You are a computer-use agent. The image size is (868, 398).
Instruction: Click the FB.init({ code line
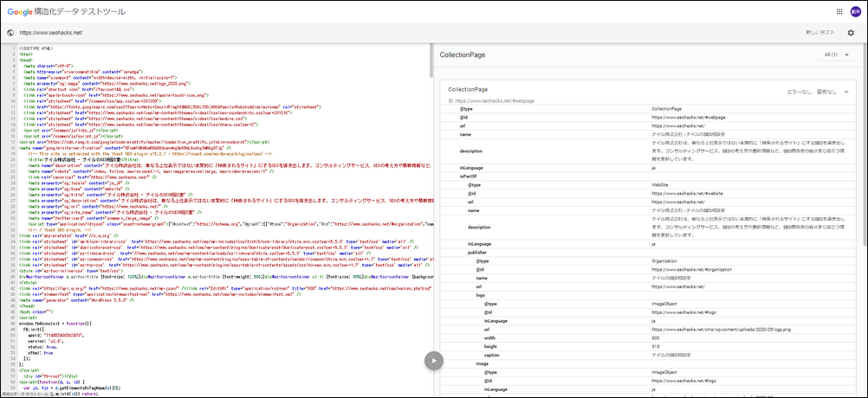pos(34,331)
